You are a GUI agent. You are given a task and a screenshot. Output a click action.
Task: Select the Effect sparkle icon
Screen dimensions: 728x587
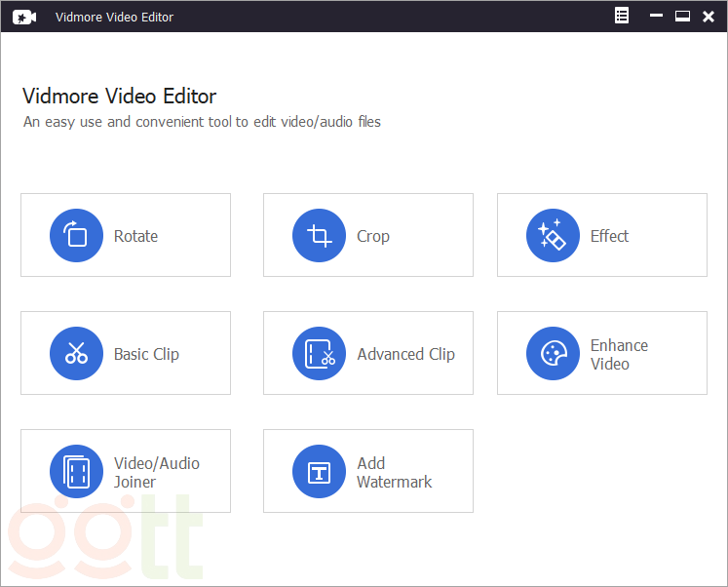(553, 236)
